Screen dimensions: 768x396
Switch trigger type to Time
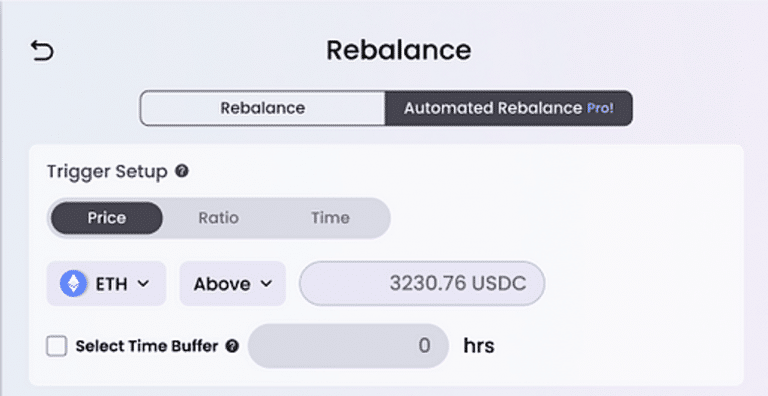(330, 218)
